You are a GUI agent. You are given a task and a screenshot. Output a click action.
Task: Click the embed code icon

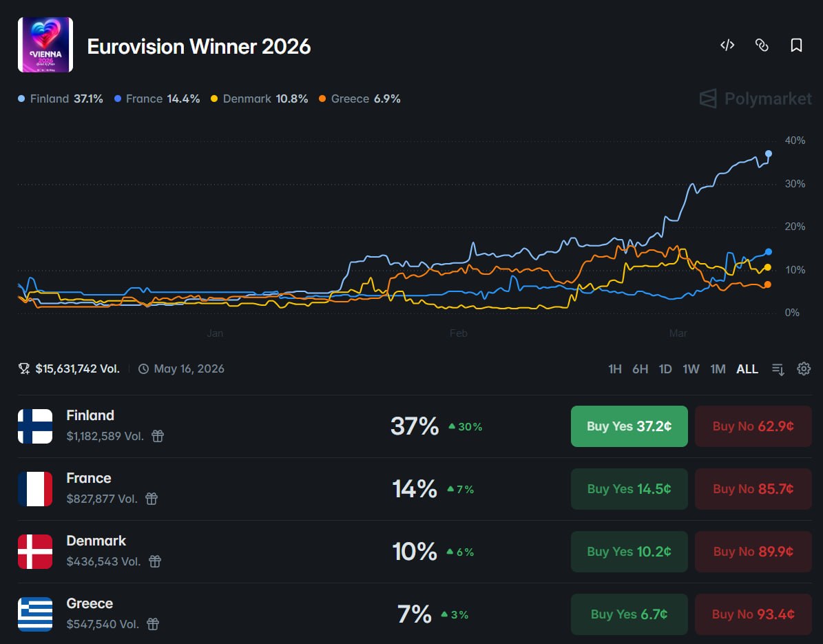(727, 45)
